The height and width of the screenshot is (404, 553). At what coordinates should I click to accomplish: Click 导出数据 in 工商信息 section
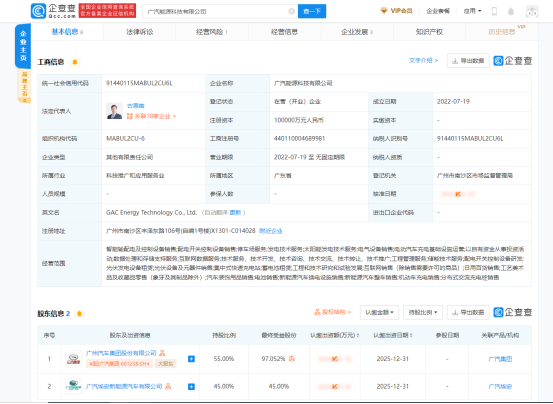coord(468,61)
